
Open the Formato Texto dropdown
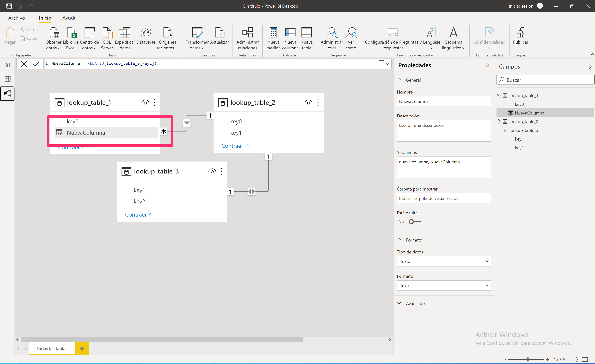pyautogui.click(x=444, y=285)
